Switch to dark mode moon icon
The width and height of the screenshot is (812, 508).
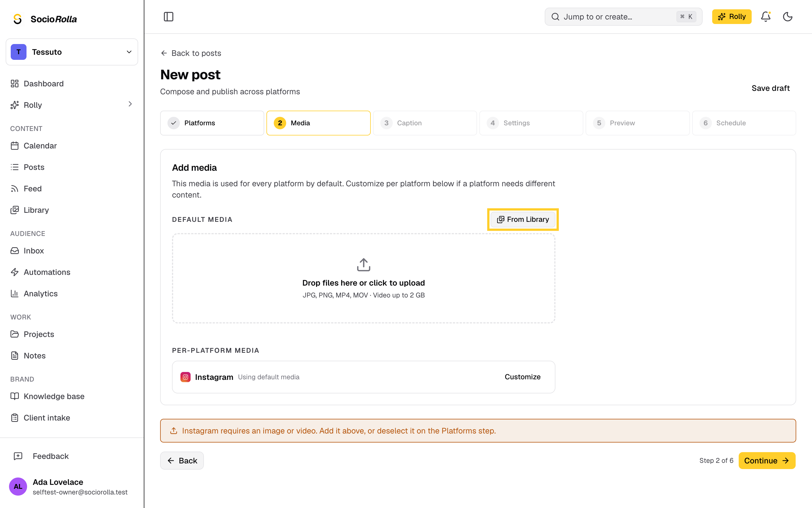pos(787,16)
